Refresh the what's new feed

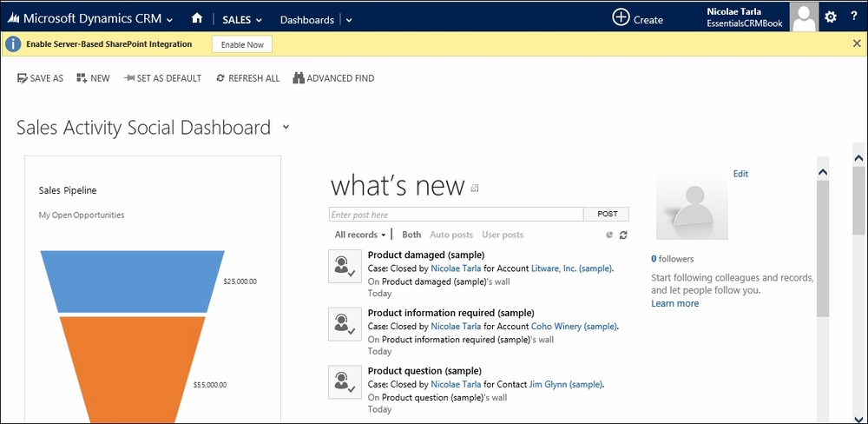coord(623,235)
